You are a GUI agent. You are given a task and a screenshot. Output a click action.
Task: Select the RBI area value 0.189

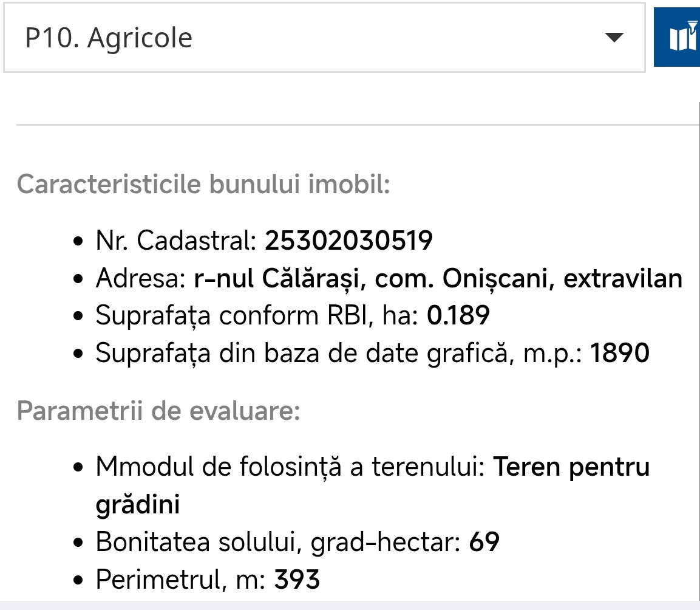click(x=458, y=315)
